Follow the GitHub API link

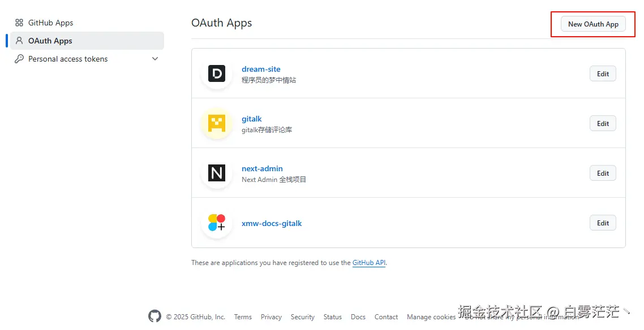369,263
